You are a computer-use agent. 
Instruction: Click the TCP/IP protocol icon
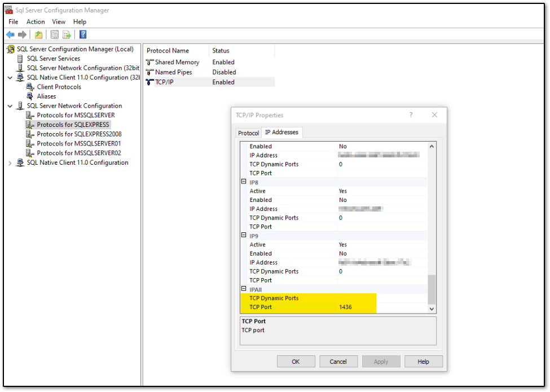[150, 82]
